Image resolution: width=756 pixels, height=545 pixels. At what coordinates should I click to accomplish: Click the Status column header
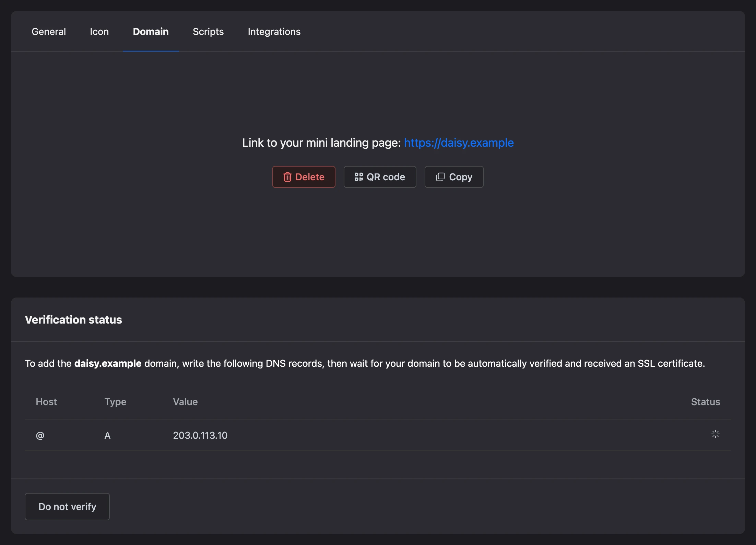[705, 402]
